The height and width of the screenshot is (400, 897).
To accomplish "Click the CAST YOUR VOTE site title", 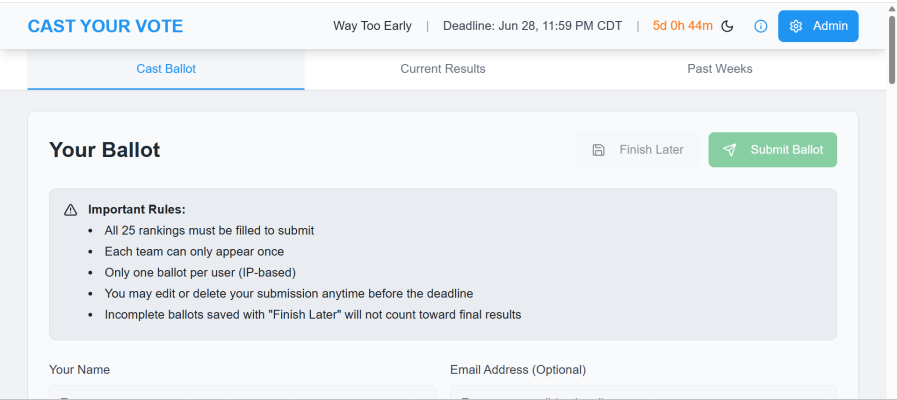I will click(105, 26).
